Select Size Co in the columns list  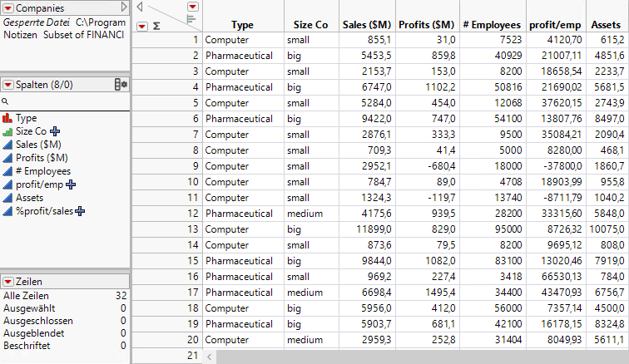(x=31, y=131)
